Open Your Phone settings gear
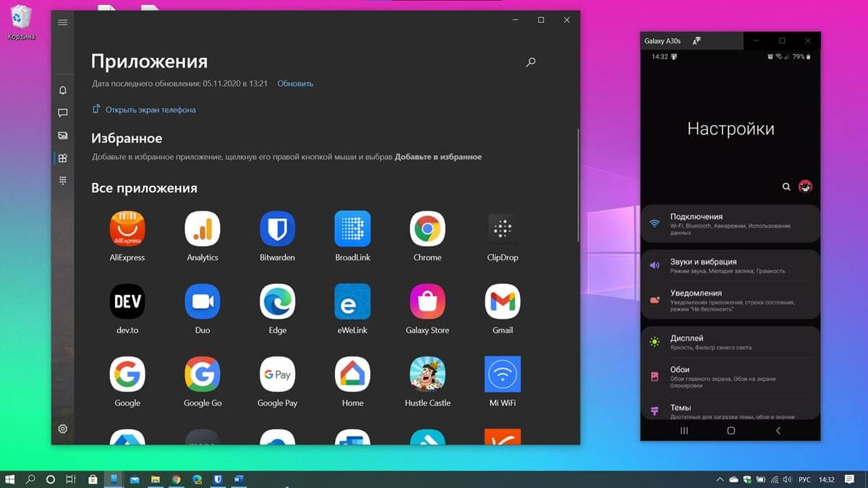The width and height of the screenshot is (868, 488). point(63,429)
